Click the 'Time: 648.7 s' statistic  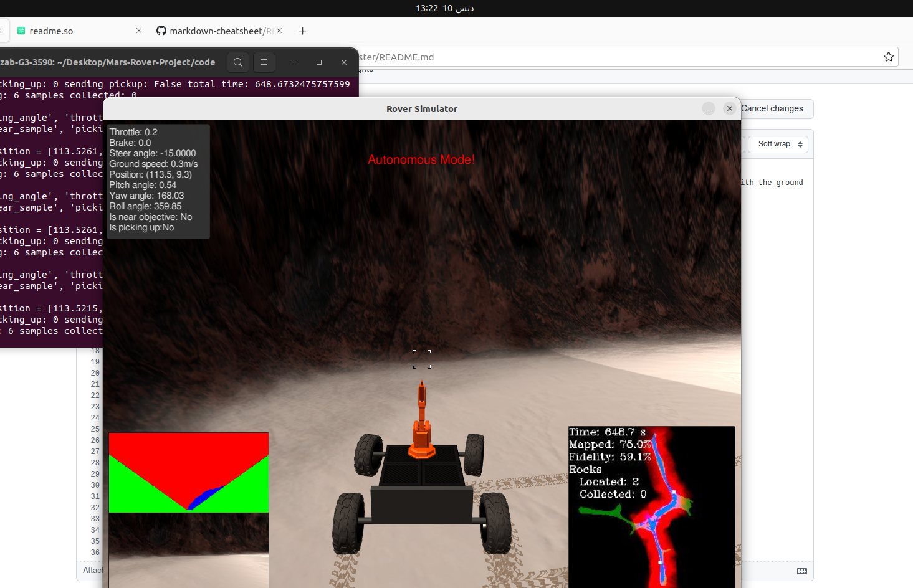tap(608, 432)
